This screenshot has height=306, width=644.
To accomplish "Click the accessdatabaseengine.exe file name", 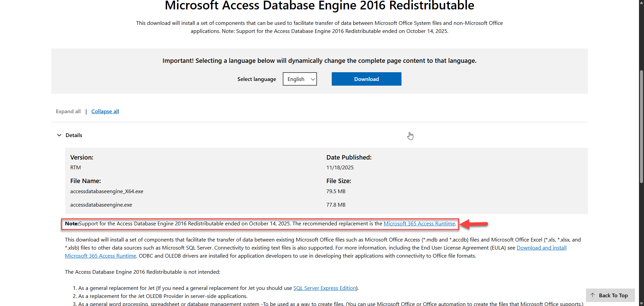I will (x=101, y=205).
